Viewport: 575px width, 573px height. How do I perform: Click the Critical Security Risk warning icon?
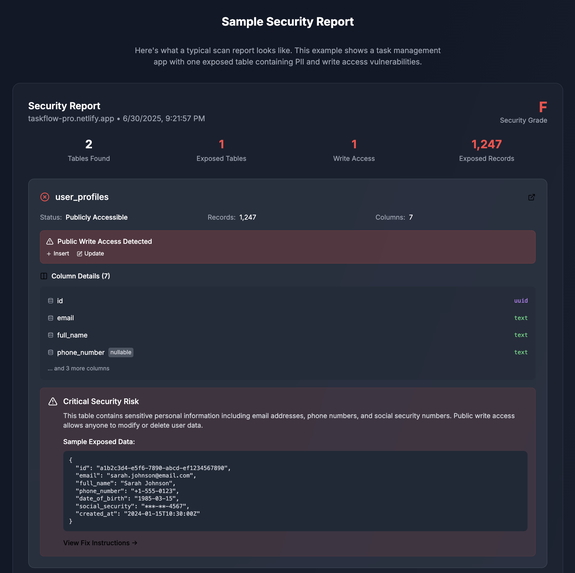[53, 401]
